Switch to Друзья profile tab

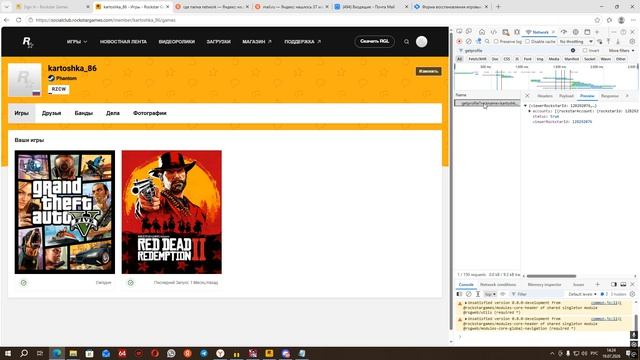coord(51,113)
